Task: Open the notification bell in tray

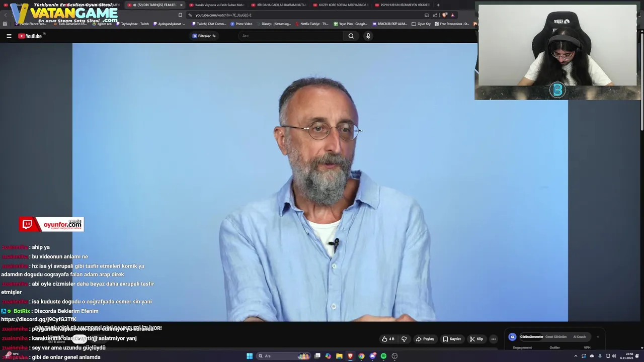Action: click(637, 356)
